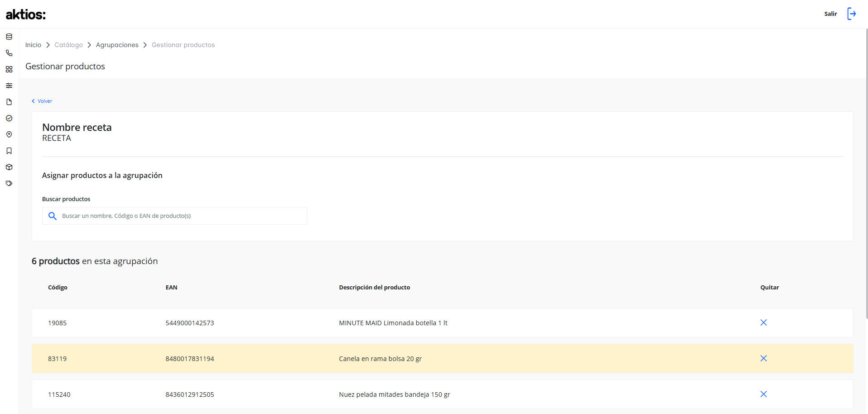868x414 pixels.
Task: Click the Descripción del producto header
Action: tap(374, 287)
